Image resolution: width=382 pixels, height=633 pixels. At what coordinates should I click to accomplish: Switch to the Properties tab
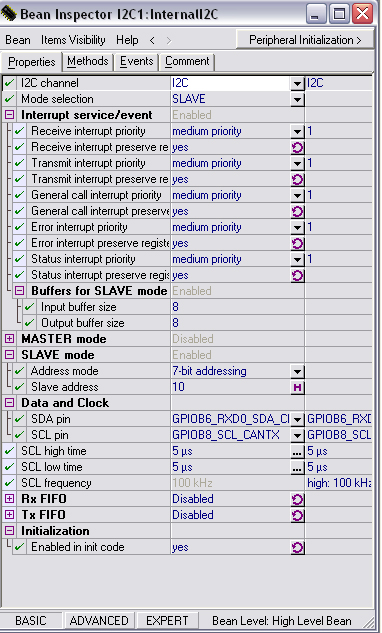(x=31, y=62)
